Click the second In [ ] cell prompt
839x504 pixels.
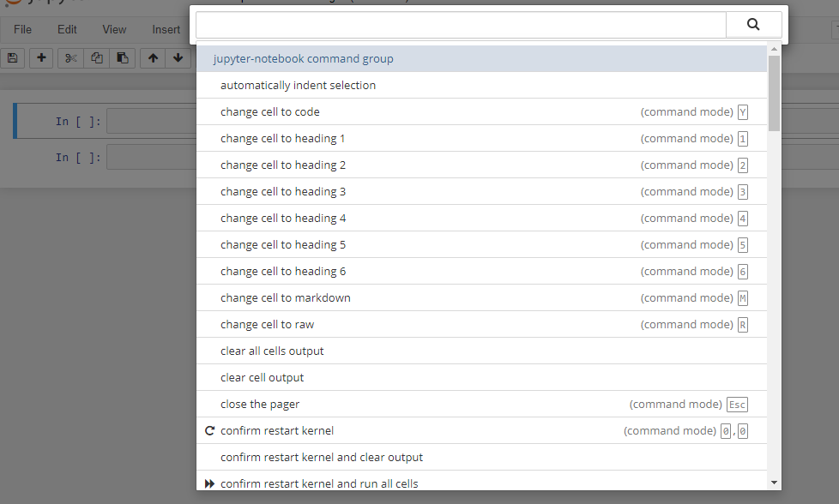click(x=78, y=158)
